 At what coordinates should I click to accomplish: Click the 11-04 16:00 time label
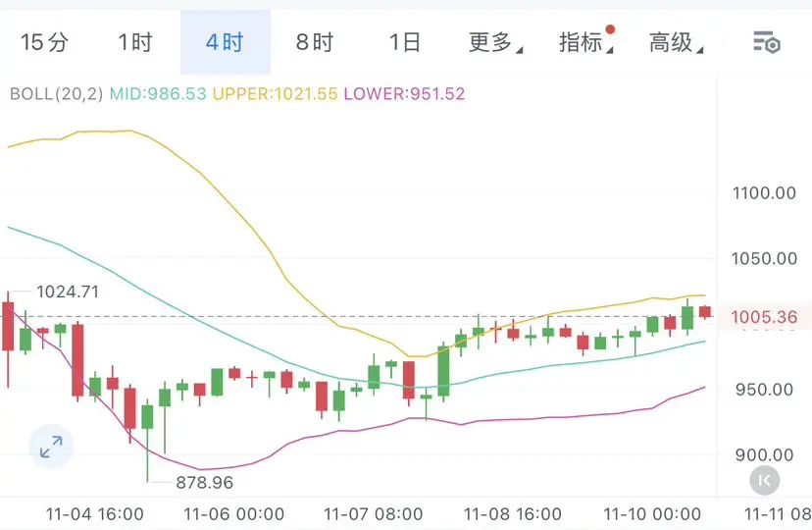tap(95, 514)
